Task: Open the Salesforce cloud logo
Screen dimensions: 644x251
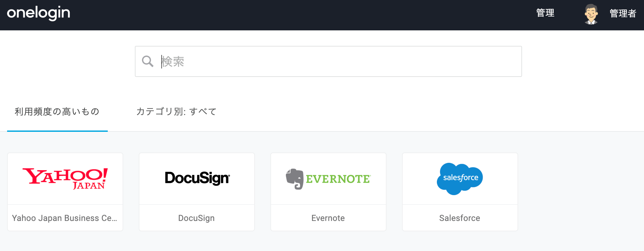Action: coord(460,179)
